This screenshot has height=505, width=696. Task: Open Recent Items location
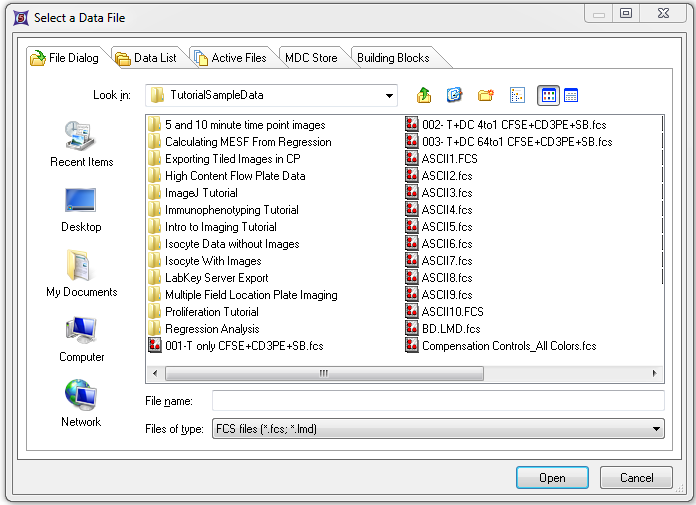click(x=81, y=144)
